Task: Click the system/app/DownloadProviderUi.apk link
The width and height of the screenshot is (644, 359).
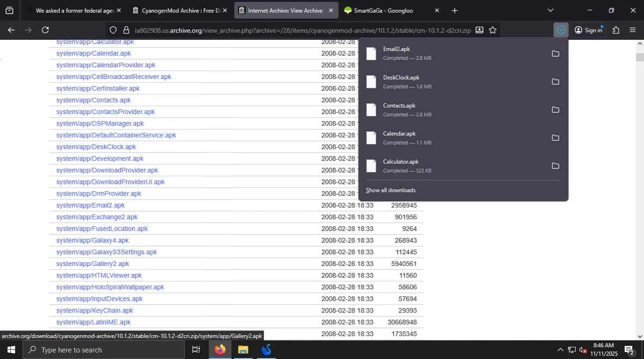Action: tap(110, 182)
